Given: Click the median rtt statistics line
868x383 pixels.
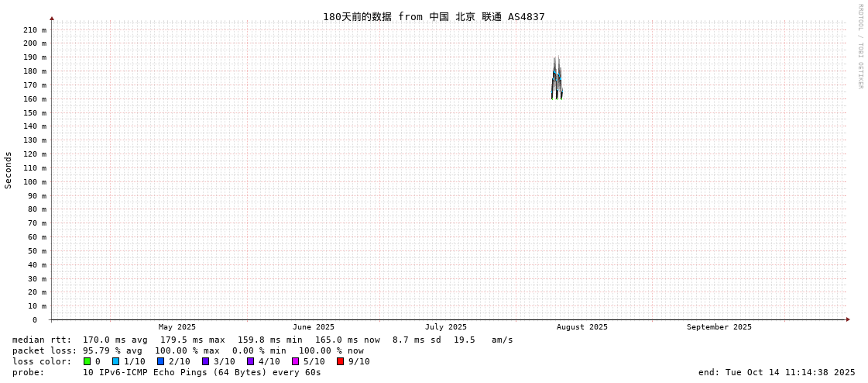Looking at the screenshot, I should pyautogui.click(x=262, y=340).
